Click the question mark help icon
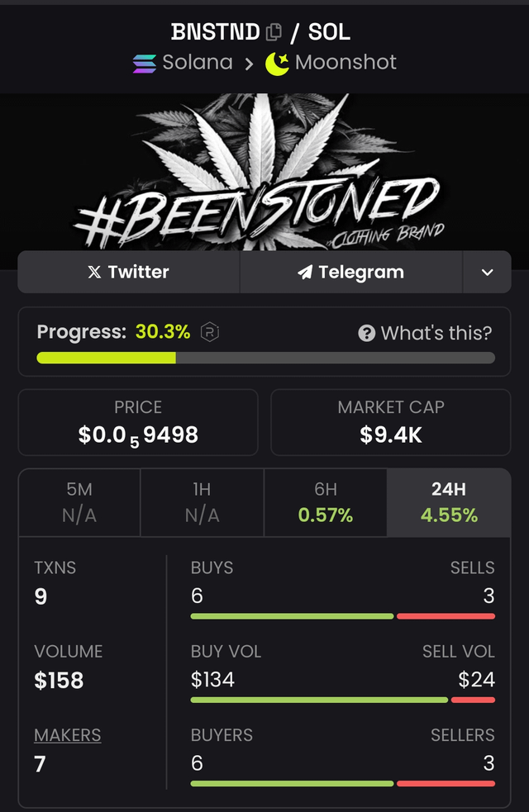Screen dimensions: 529x812 (x=367, y=333)
